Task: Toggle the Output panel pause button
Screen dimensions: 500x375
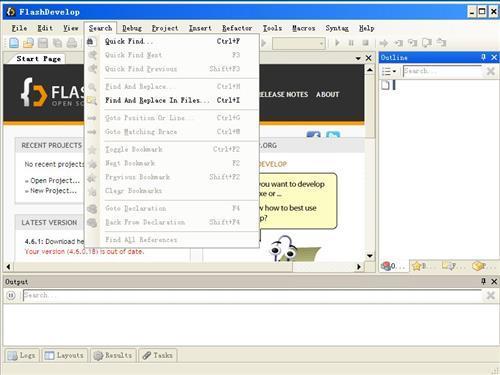Action: coord(11,295)
